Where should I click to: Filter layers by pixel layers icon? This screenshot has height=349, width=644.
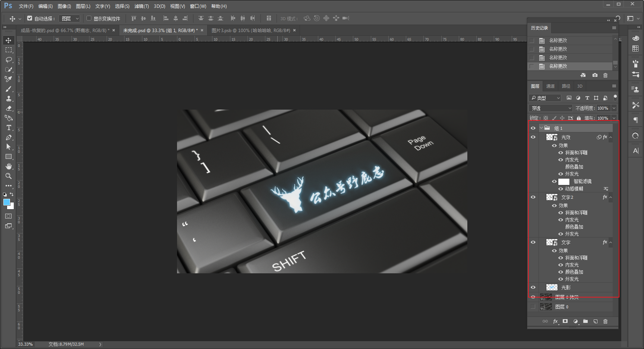[569, 98]
